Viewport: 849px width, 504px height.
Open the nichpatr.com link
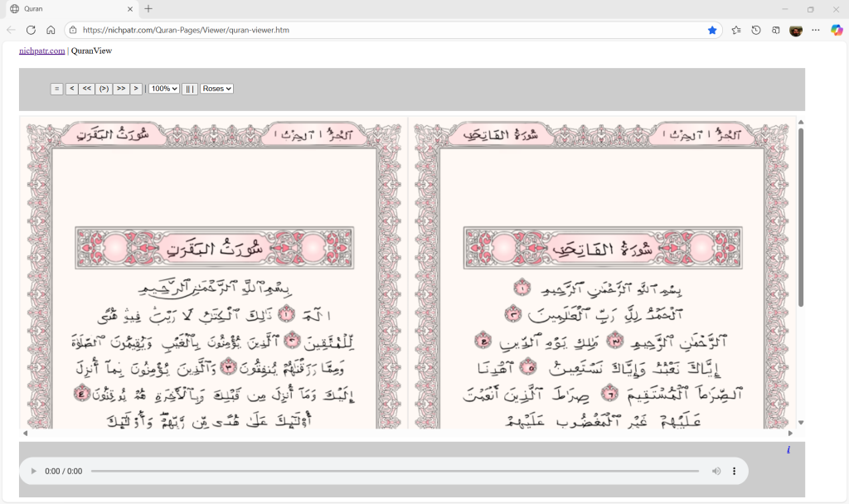pyautogui.click(x=41, y=51)
